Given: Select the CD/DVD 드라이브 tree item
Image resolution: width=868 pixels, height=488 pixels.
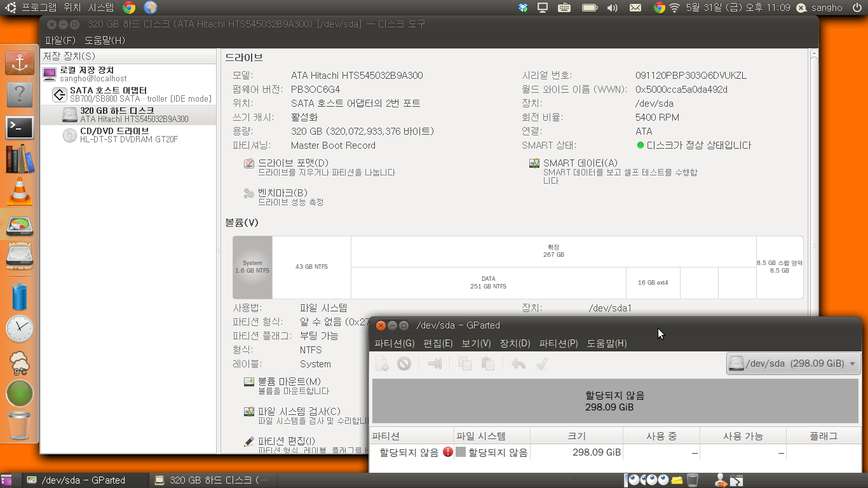Looking at the screenshot, I should coord(128,135).
